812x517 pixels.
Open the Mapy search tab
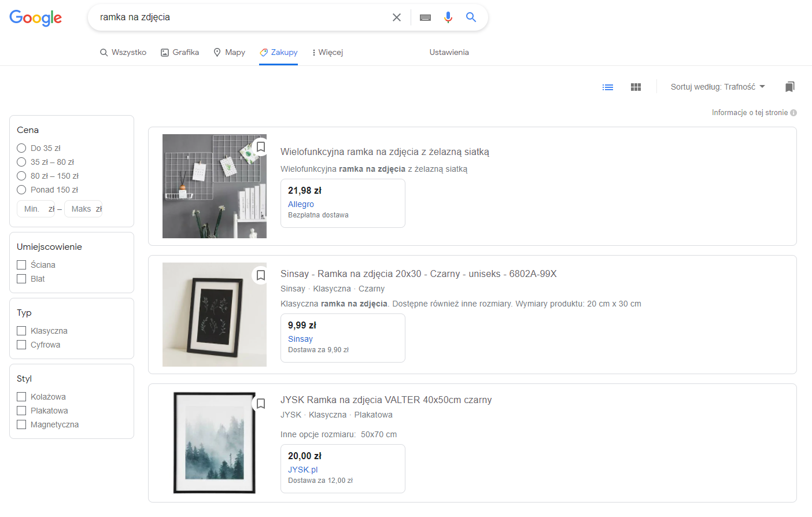coord(230,52)
